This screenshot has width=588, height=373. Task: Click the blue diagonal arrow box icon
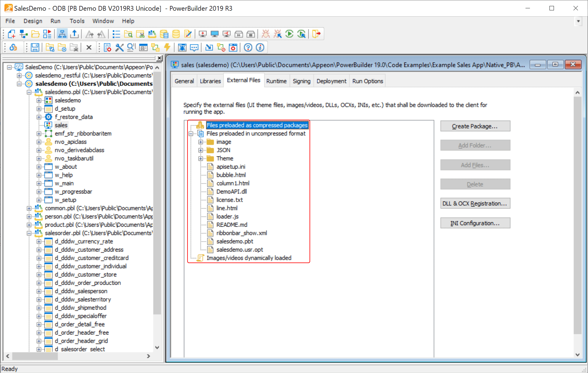coord(209,47)
